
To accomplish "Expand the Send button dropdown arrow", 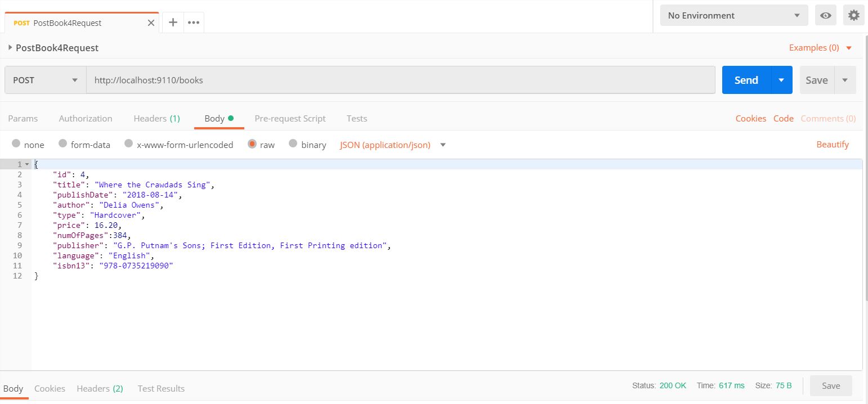I will (x=781, y=80).
